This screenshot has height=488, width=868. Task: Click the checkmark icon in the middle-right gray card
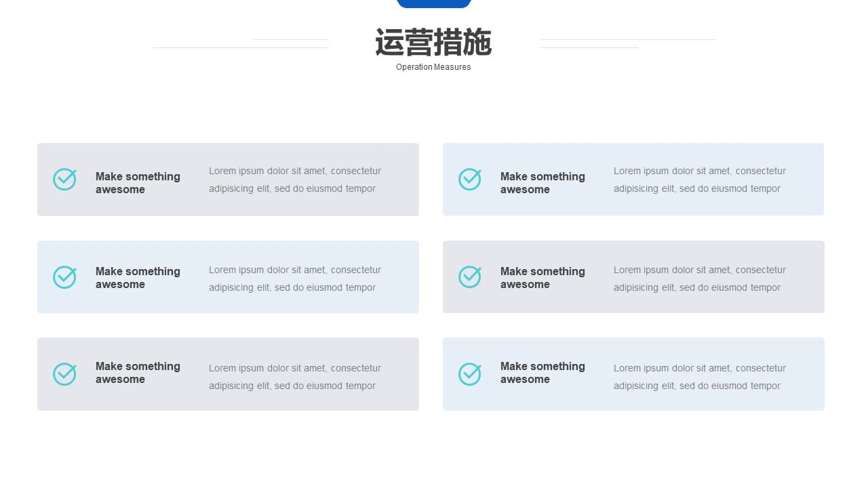pyautogui.click(x=470, y=277)
